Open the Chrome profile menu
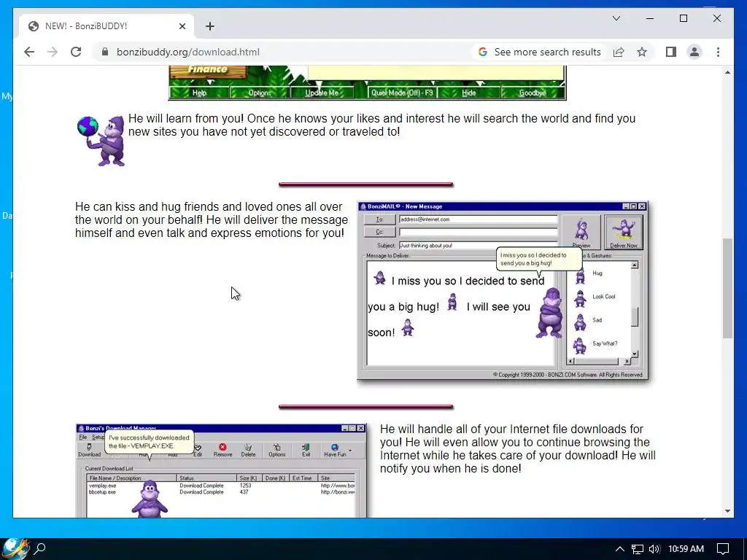Image resolution: width=747 pixels, height=560 pixels. (694, 52)
